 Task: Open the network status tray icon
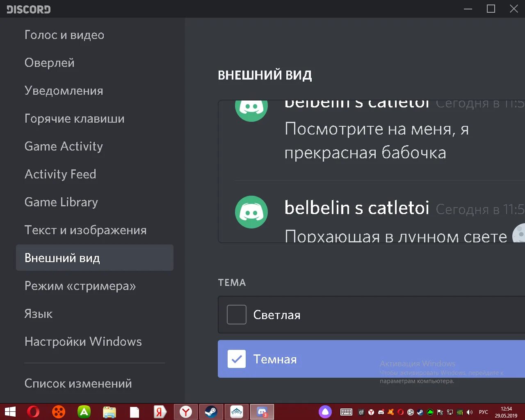point(450,412)
